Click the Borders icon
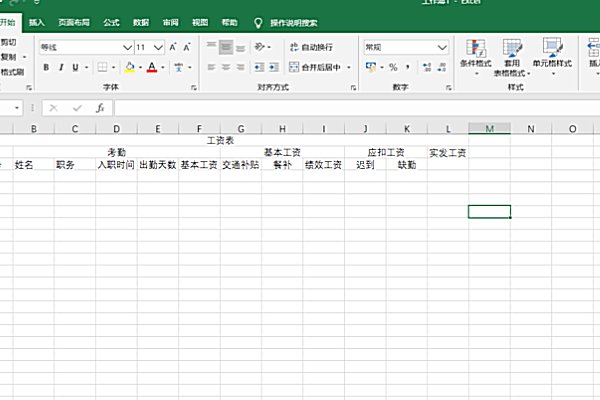The image size is (600, 400). (x=102, y=67)
